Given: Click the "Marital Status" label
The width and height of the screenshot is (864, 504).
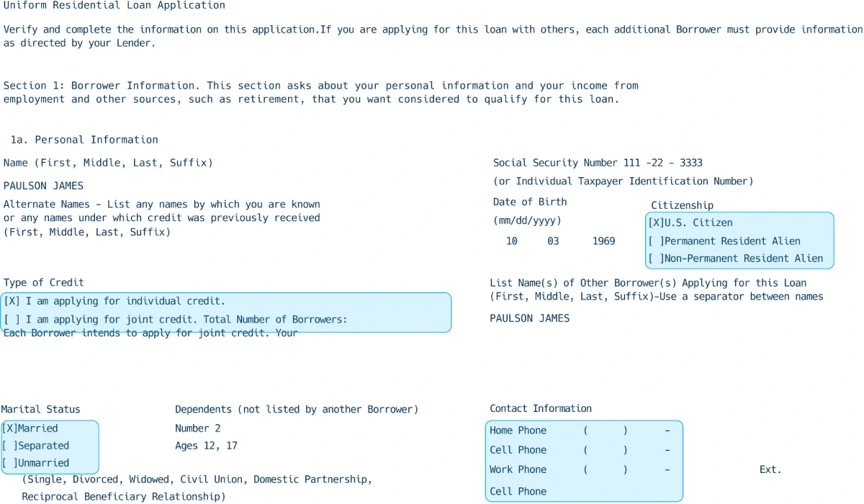Looking at the screenshot, I should click(x=41, y=410).
